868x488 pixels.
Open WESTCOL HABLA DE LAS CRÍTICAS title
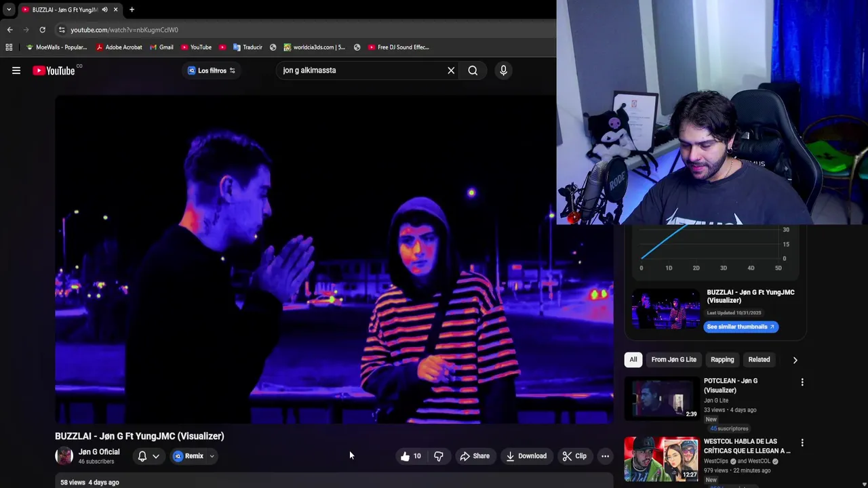click(747, 446)
